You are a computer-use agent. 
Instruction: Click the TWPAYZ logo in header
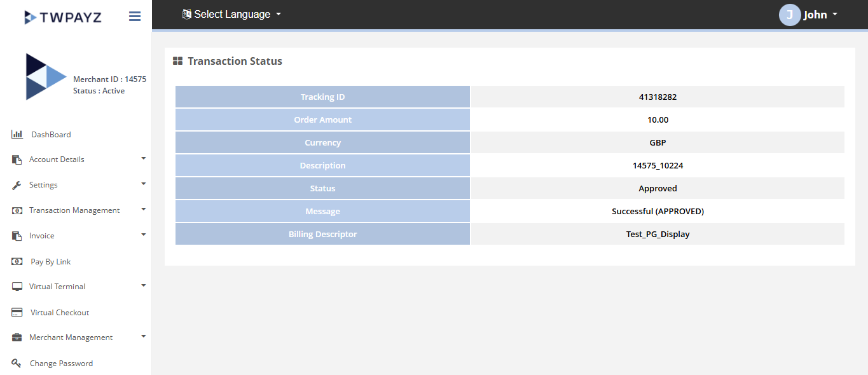click(x=62, y=17)
